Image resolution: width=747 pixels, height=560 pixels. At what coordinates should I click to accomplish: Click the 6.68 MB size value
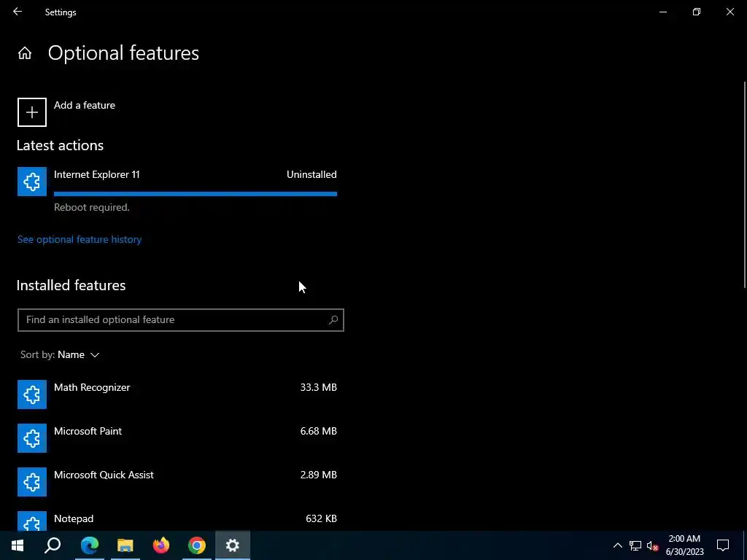coord(318,431)
